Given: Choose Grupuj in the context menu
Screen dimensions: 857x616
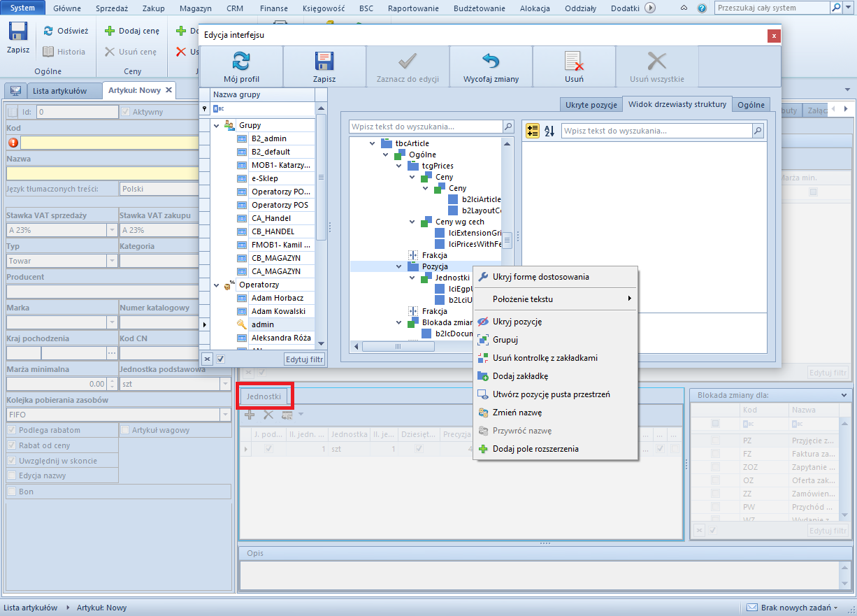Looking at the screenshot, I should coord(555,340).
